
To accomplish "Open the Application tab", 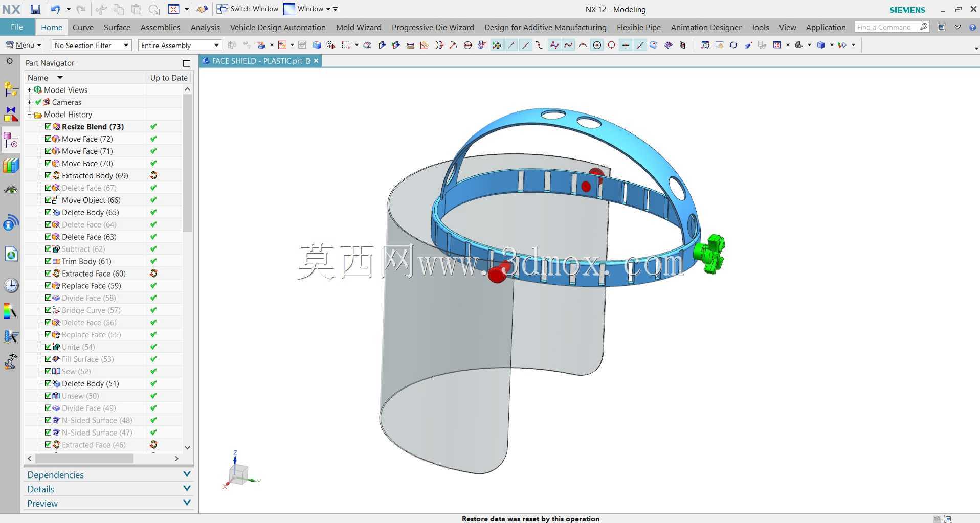I will pos(826,27).
